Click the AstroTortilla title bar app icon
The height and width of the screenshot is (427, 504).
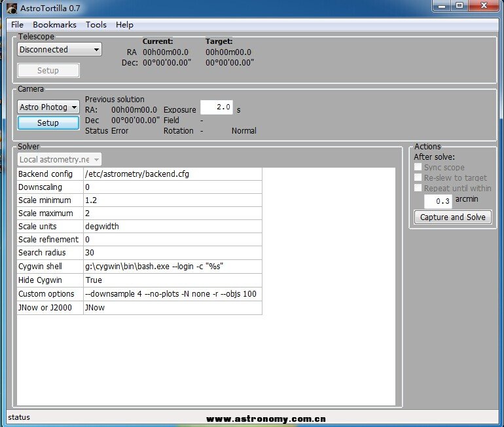(x=12, y=9)
